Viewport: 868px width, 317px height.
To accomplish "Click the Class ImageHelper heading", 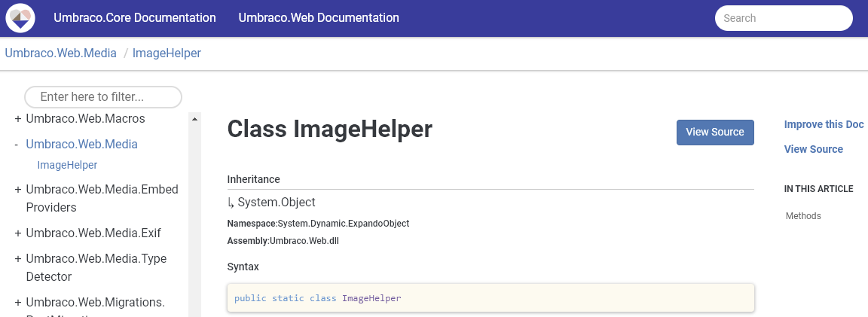I will point(329,129).
